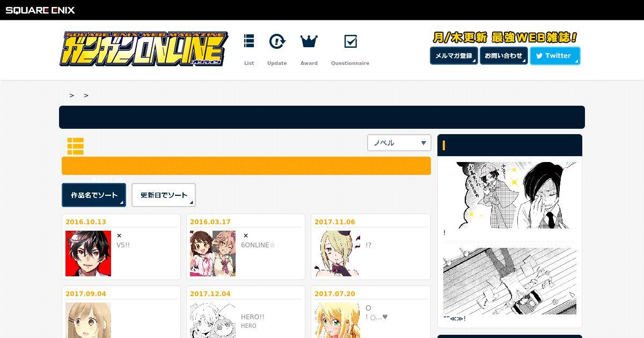This screenshot has height=338, width=644.
Task: Click the 2017.12.04 date text
Action: (210, 294)
